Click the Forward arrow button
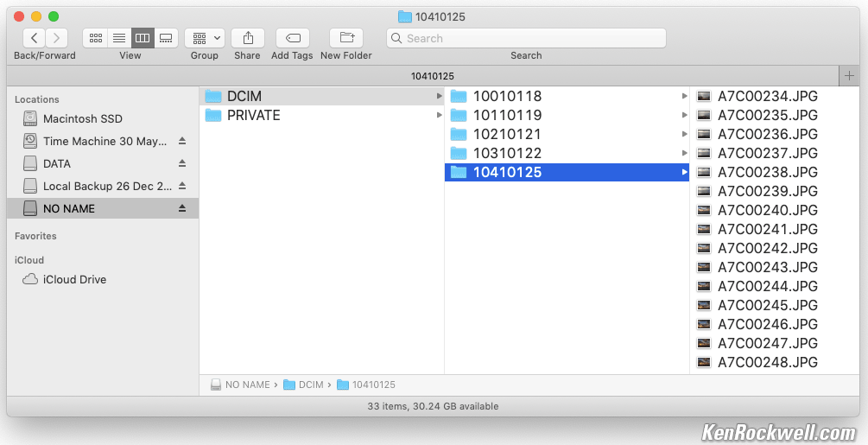The height and width of the screenshot is (445, 868). point(56,38)
